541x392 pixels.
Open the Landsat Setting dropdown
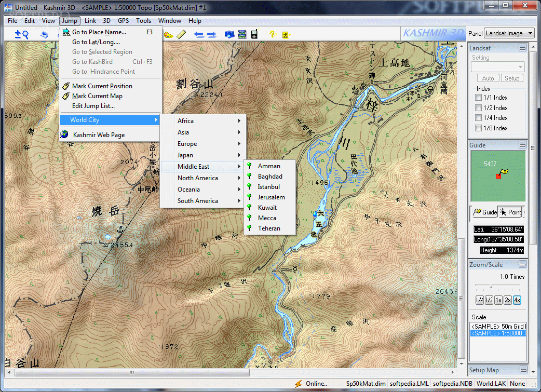tap(498, 66)
